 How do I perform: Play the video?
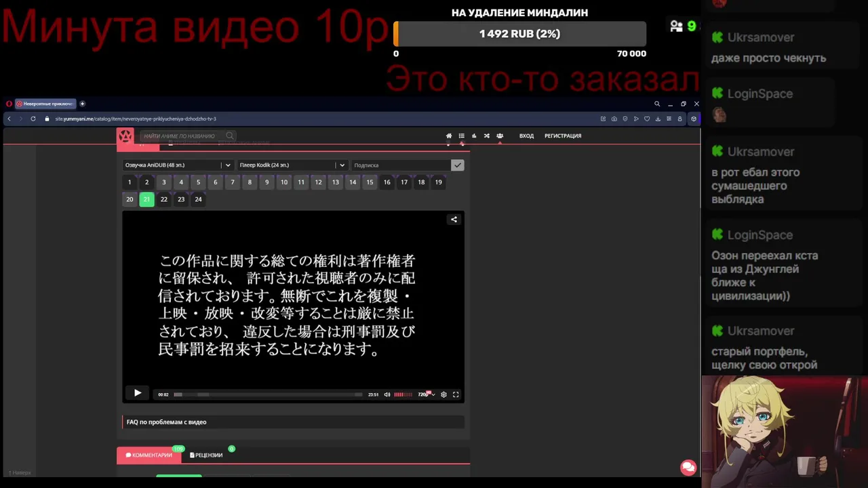point(138,393)
